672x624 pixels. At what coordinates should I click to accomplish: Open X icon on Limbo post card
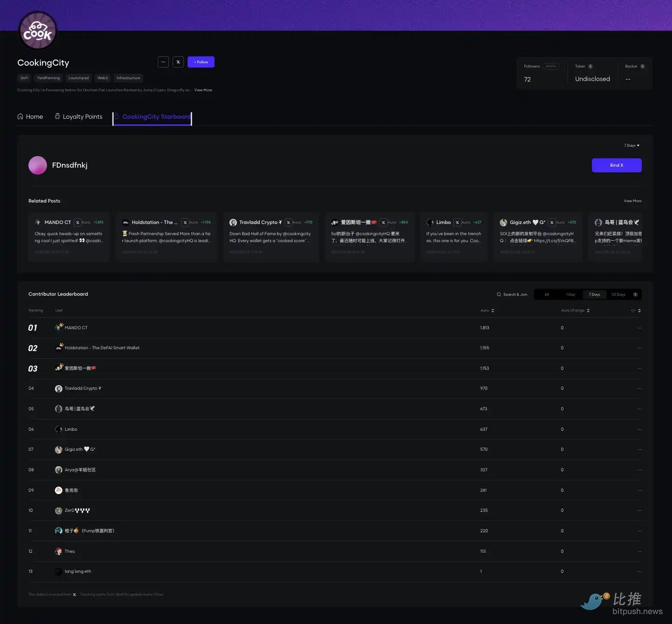click(457, 223)
